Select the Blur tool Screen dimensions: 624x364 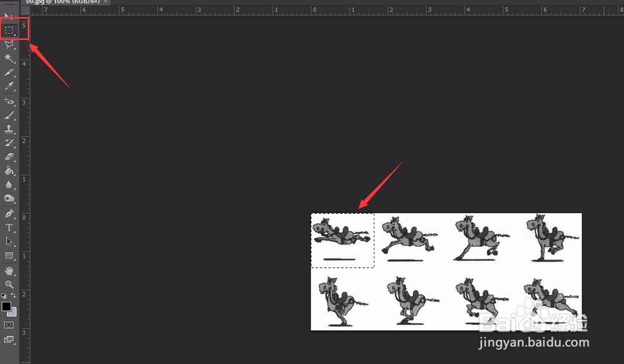[9, 184]
